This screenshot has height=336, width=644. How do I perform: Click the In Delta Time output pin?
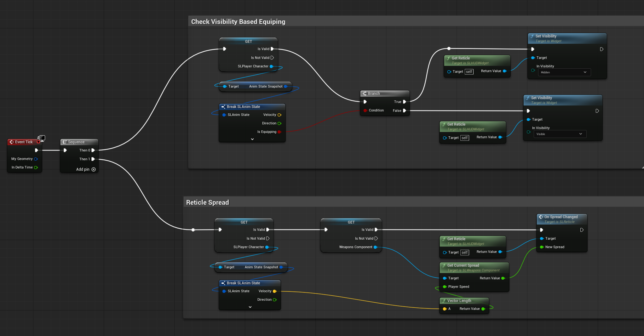click(x=36, y=168)
